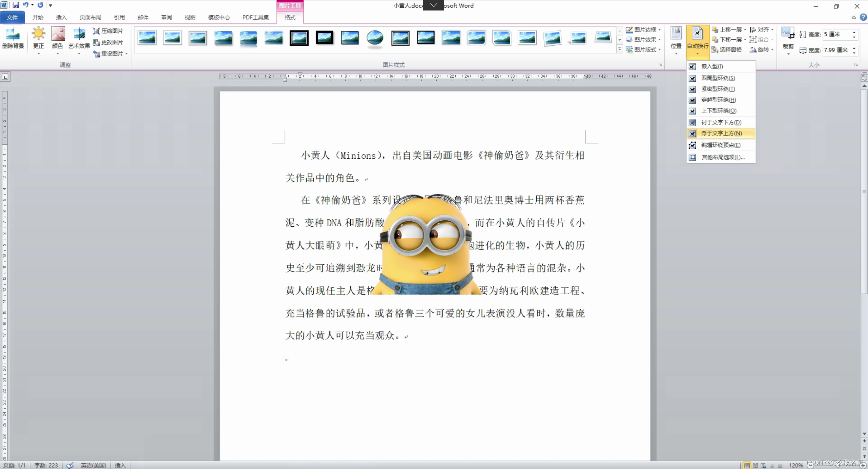The image size is (868, 469).
Task: Click the Save icon in quick access toolbar
Action: (x=15, y=5)
